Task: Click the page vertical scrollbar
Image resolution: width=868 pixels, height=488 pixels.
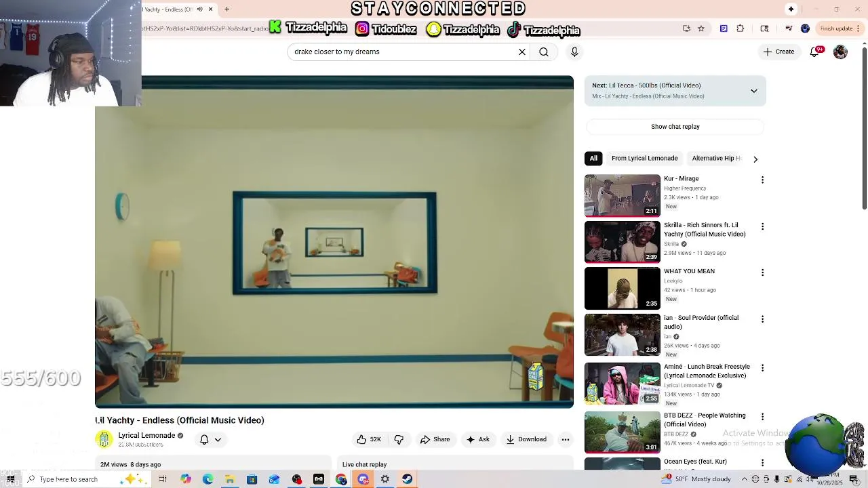Action: (x=864, y=127)
